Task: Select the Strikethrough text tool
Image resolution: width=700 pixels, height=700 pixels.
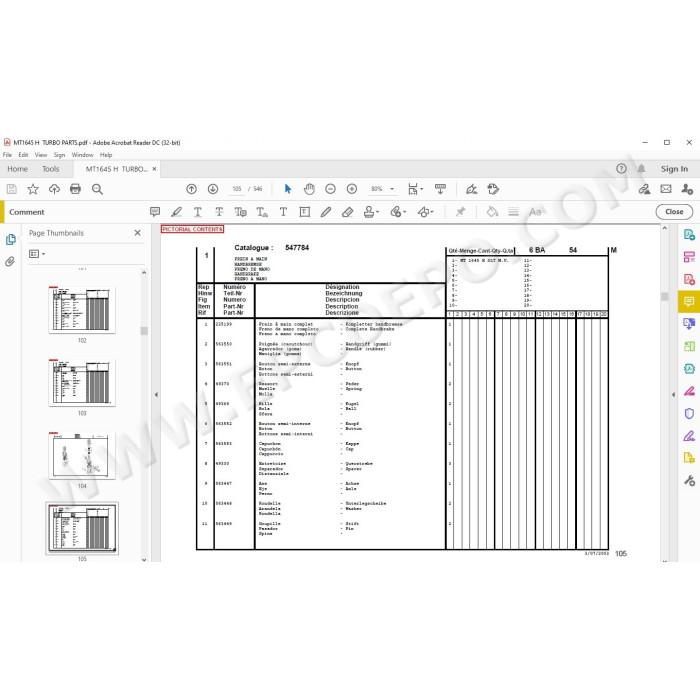Action: [219, 212]
